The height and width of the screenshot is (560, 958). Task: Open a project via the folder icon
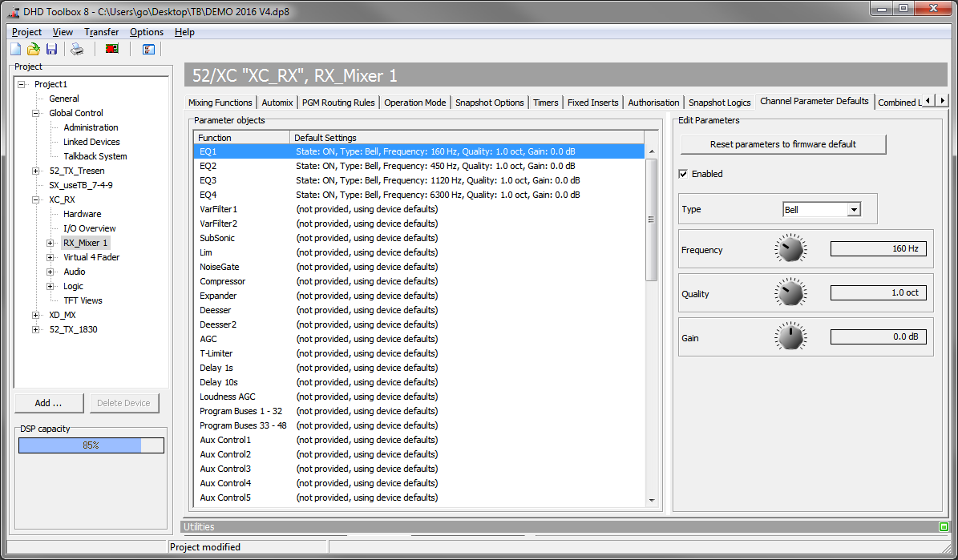pos(33,49)
